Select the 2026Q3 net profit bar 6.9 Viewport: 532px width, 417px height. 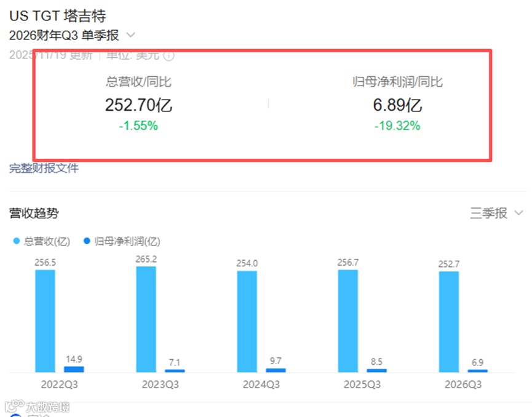coord(478,371)
